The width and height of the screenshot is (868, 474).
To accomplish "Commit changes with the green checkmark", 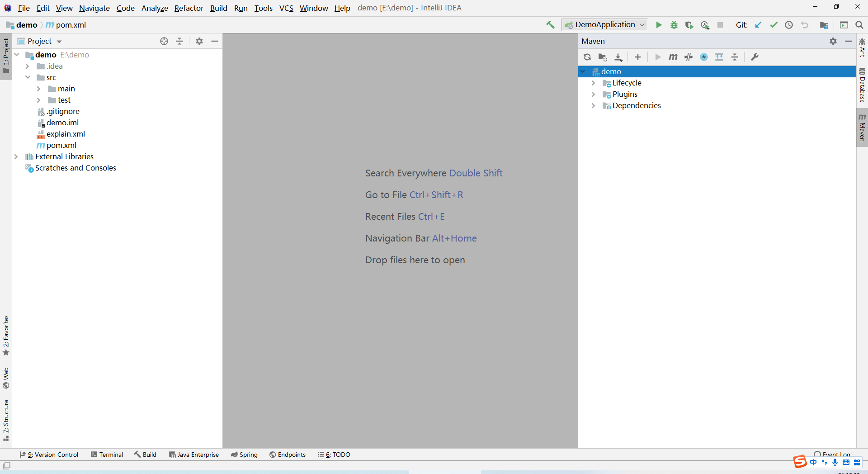I will tap(774, 25).
